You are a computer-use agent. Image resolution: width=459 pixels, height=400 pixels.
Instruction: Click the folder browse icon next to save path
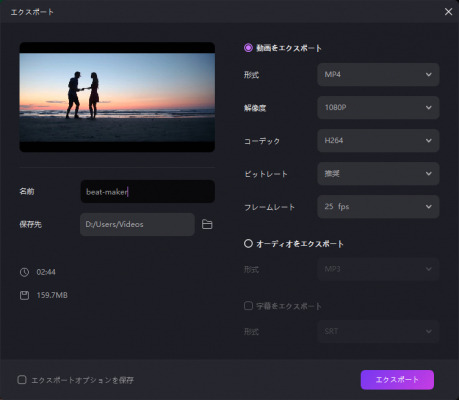click(x=207, y=224)
